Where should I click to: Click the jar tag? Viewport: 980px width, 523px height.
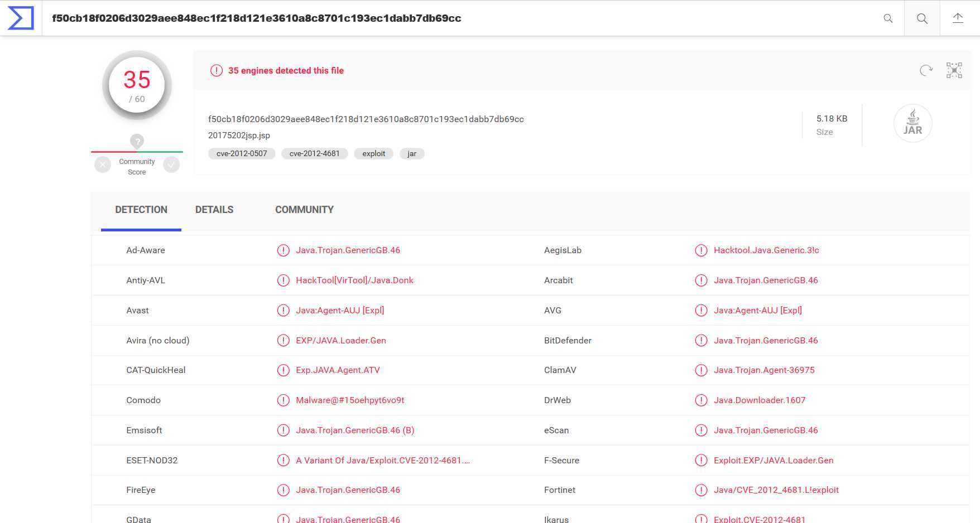click(x=412, y=153)
